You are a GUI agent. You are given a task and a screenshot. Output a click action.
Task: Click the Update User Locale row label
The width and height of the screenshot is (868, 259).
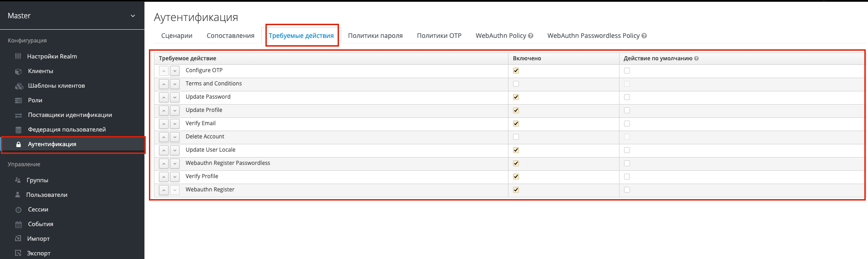click(210, 150)
